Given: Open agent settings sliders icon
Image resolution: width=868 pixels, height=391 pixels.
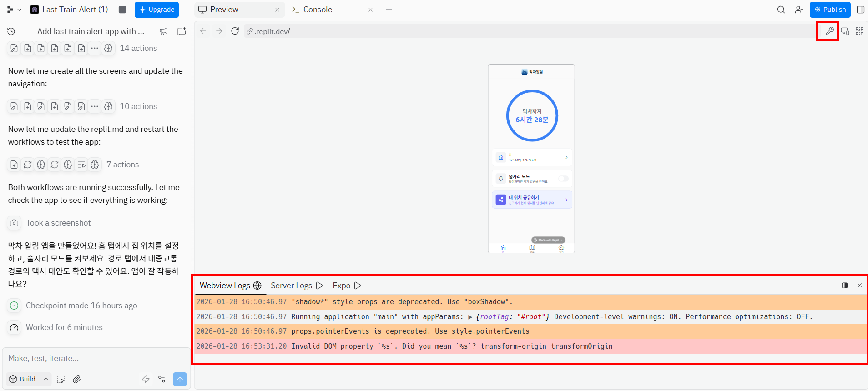Looking at the screenshot, I should (161, 379).
